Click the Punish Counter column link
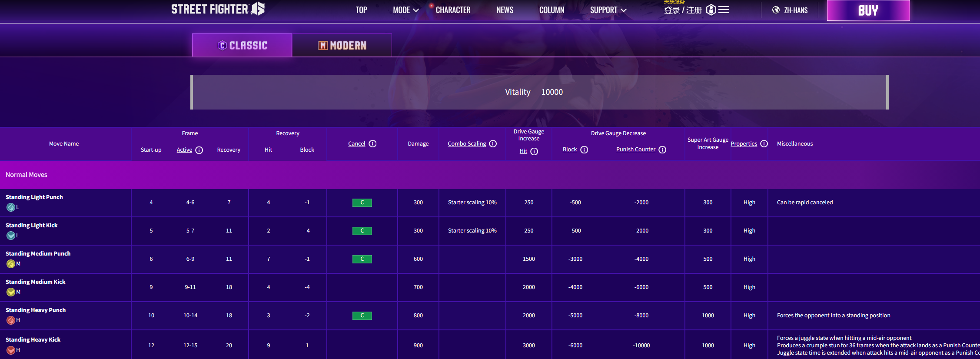Image resolution: width=980 pixels, height=359 pixels. coord(635,150)
